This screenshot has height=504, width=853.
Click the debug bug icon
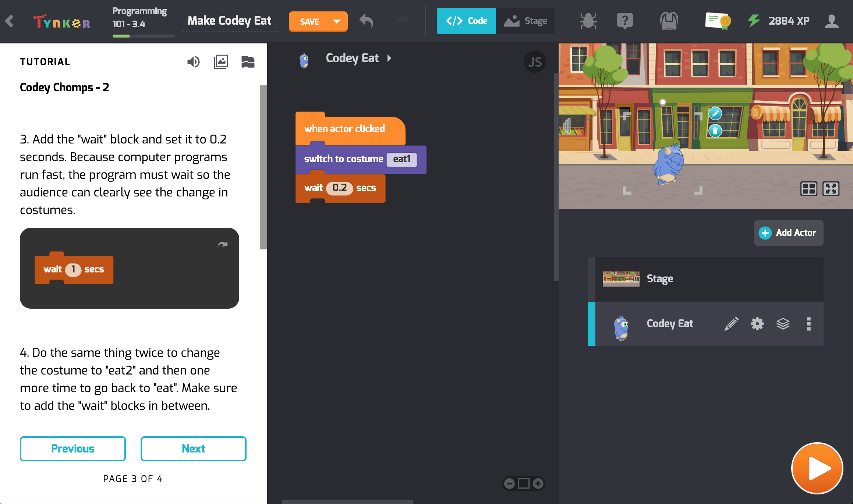point(588,21)
